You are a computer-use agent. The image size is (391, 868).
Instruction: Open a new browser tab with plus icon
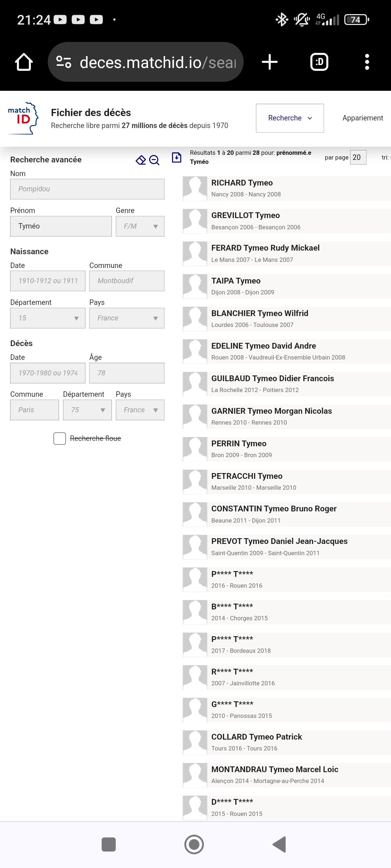[270, 62]
